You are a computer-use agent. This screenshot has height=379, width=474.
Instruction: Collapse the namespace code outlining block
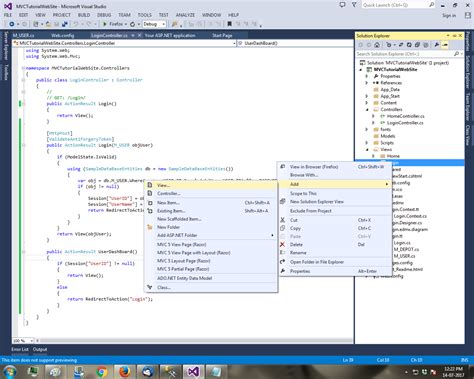pyautogui.click(x=23, y=68)
